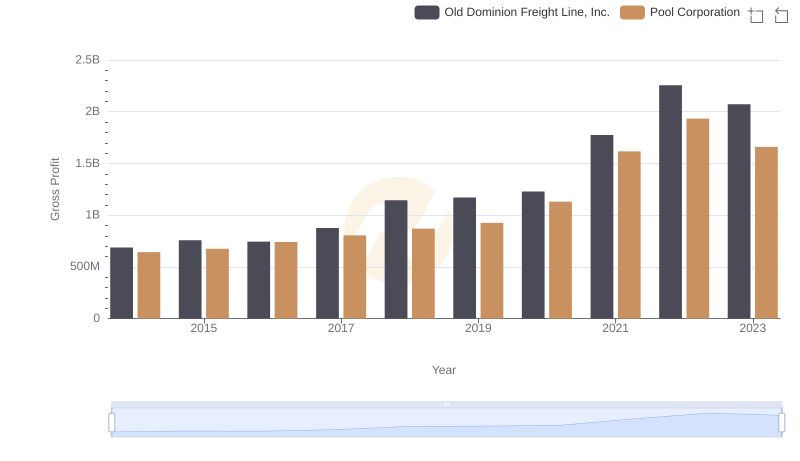Click the 2023 Old Dominion dark bar
Screen dimensions: 800x461
[739, 211]
